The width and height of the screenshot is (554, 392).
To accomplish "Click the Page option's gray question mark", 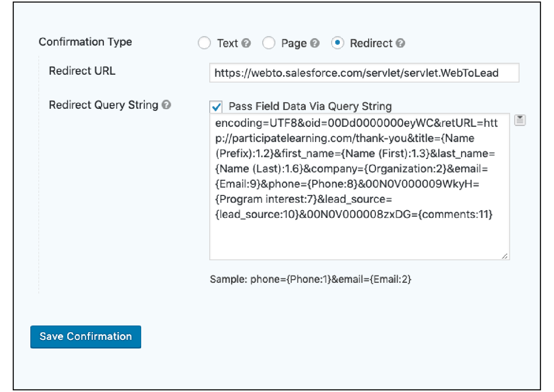I will click(314, 43).
